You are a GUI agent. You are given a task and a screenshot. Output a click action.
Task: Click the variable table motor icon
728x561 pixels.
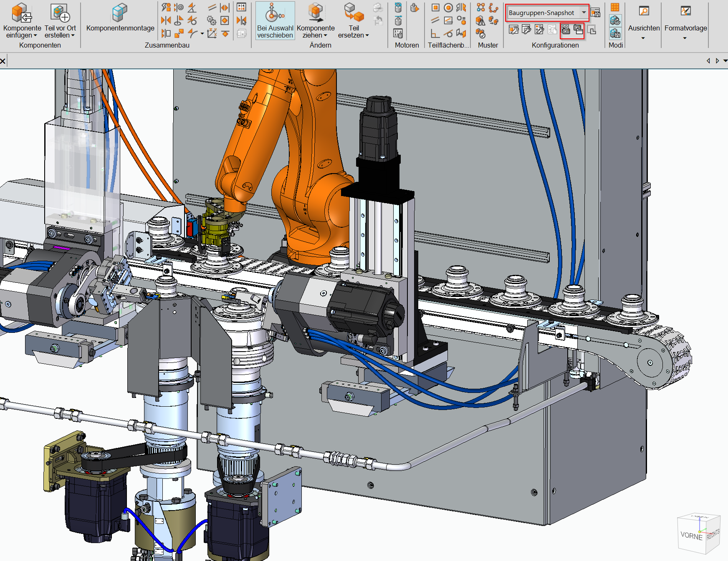(398, 33)
